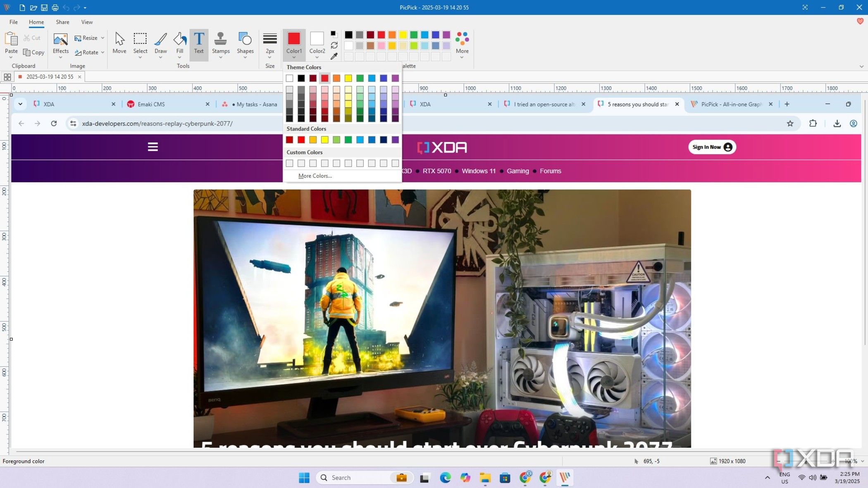The image size is (868, 488).
Task: Open the Shapes tool
Action: coord(245,43)
